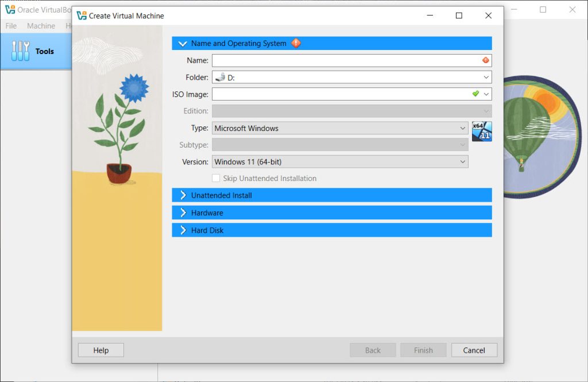Tick the Skip Unattended Installation checkbox
588x382 pixels.
tap(216, 178)
